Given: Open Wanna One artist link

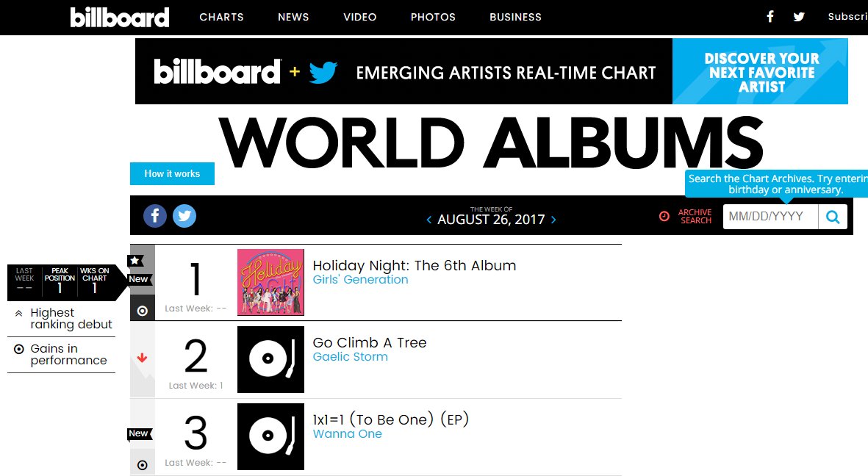Looking at the screenshot, I should (x=347, y=434).
